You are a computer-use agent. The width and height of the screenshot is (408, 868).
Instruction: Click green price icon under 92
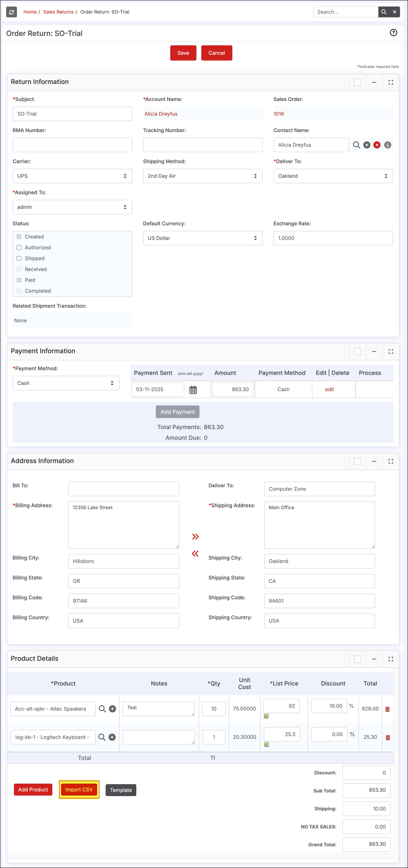(x=266, y=716)
